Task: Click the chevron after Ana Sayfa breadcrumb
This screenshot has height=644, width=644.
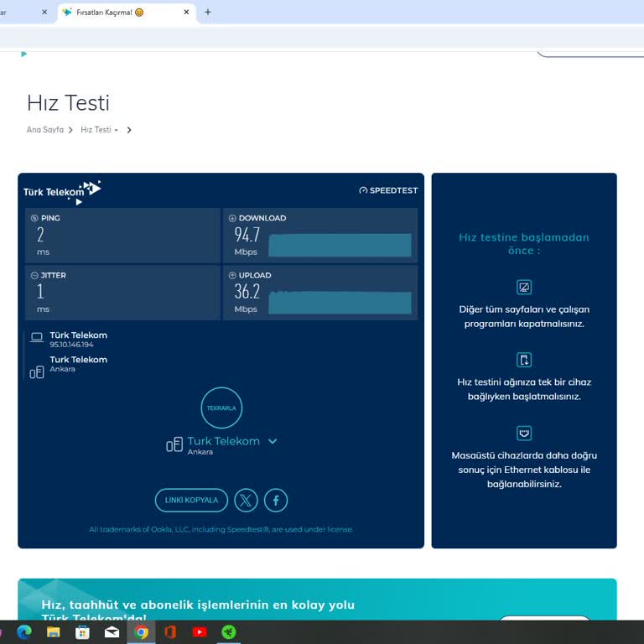Action: click(70, 130)
